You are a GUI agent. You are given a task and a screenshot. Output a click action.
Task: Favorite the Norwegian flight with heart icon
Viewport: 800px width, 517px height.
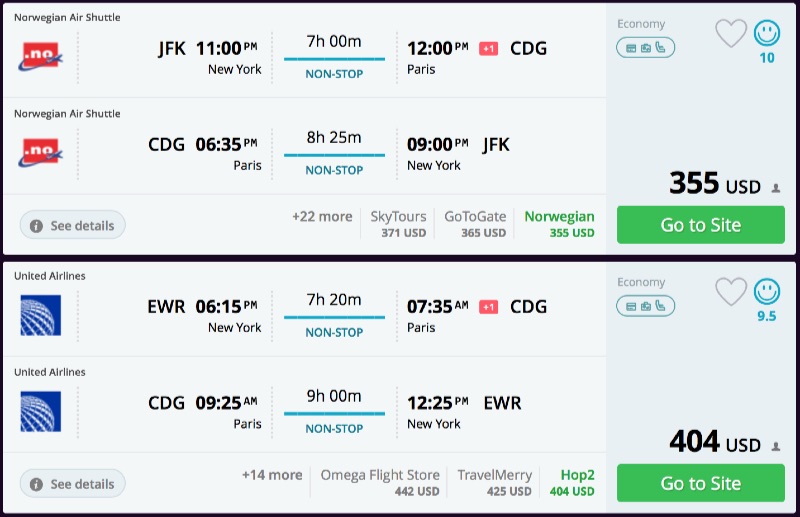[x=731, y=34]
